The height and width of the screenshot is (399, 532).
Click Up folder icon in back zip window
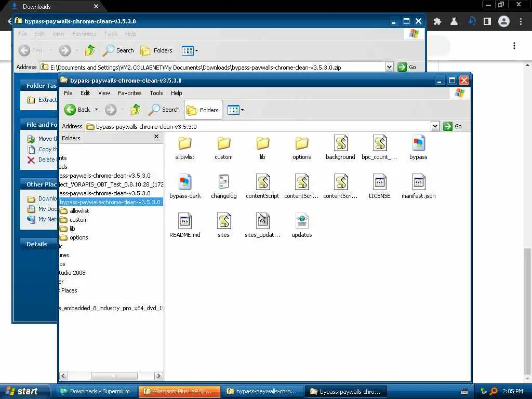[90, 50]
